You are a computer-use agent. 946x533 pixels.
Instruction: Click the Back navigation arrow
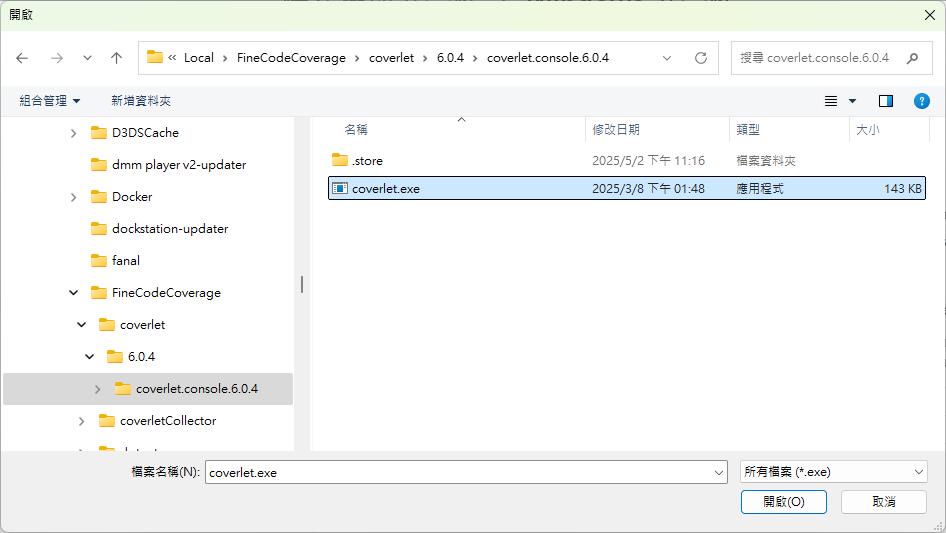[22, 58]
